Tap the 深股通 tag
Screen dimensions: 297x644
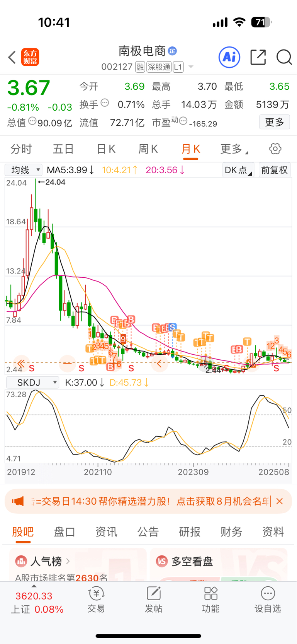click(x=159, y=67)
